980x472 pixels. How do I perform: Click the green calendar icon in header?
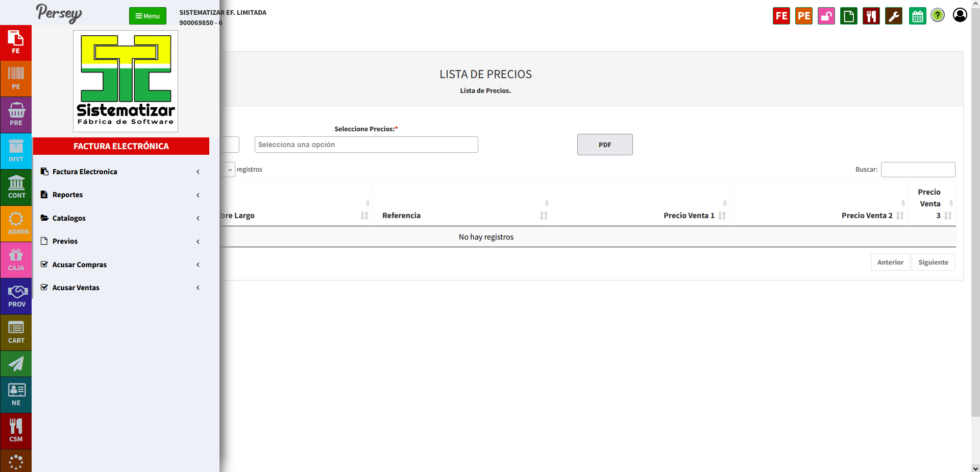click(917, 16)
